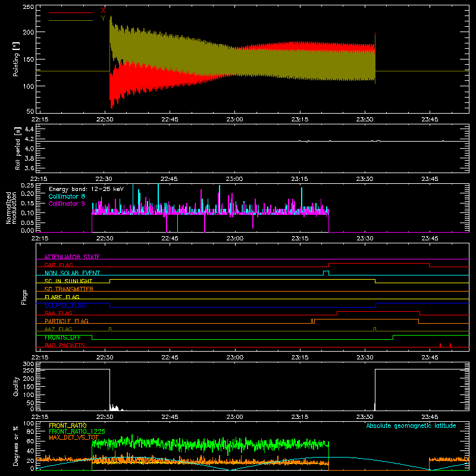Click the red X legend line swatch
This screenshot has height=476, width=476.
71,12
